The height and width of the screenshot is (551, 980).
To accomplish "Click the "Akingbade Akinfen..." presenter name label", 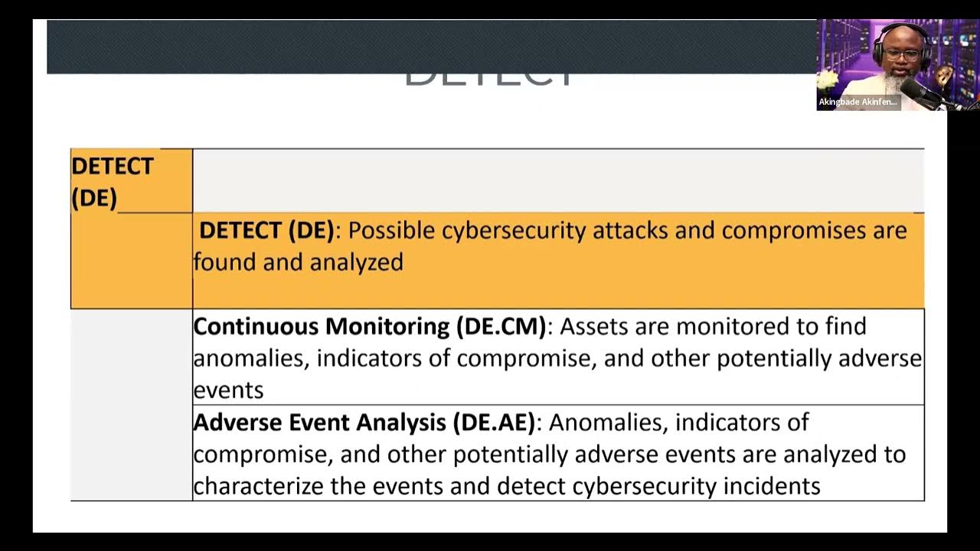I will coord(857,102).
